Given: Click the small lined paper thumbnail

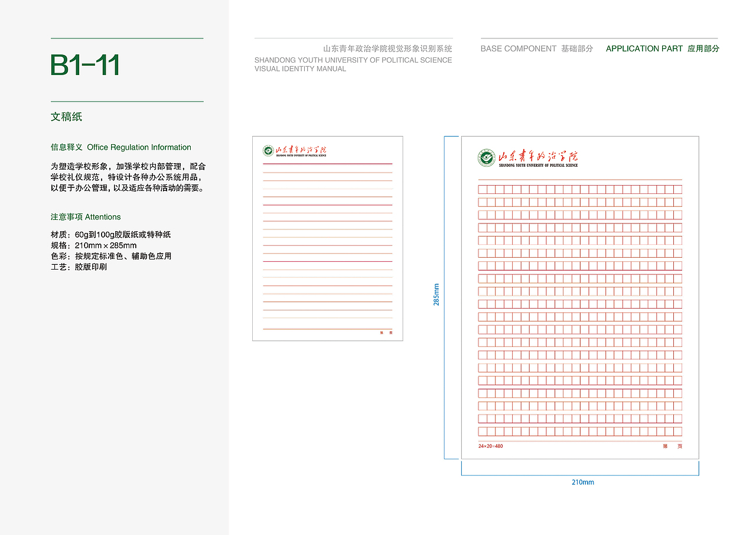Looking at the screenshot, I should [327, 238].
